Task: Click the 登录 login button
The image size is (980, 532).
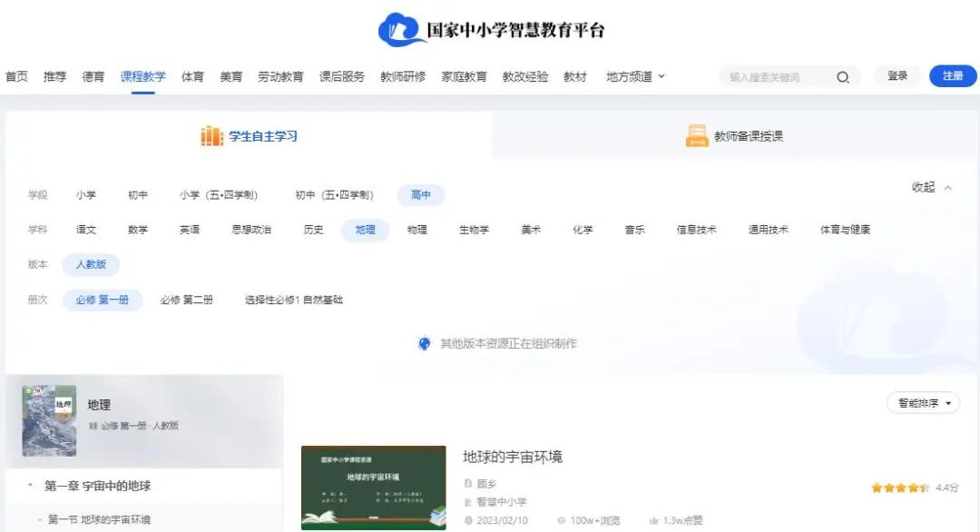Action: [897, 76]
